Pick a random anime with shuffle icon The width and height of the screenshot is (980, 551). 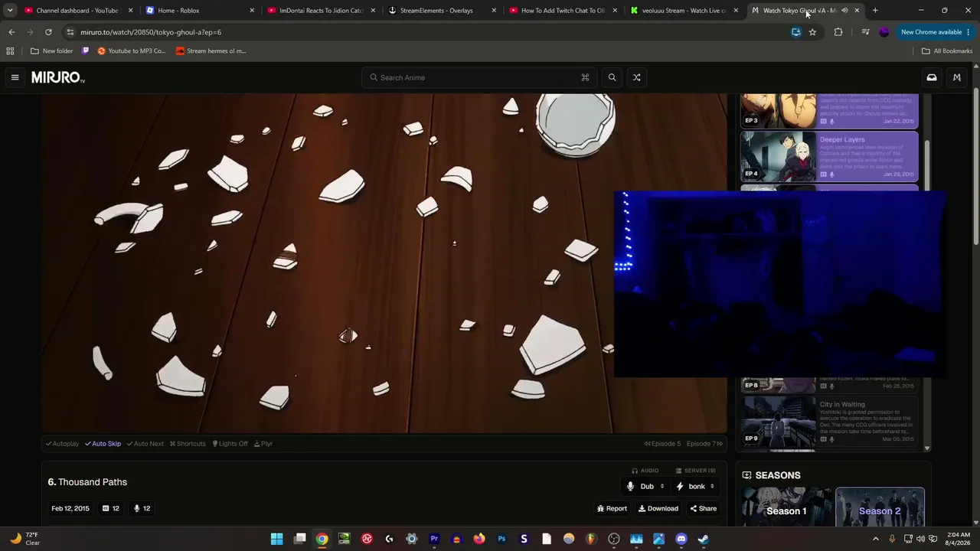636,77
